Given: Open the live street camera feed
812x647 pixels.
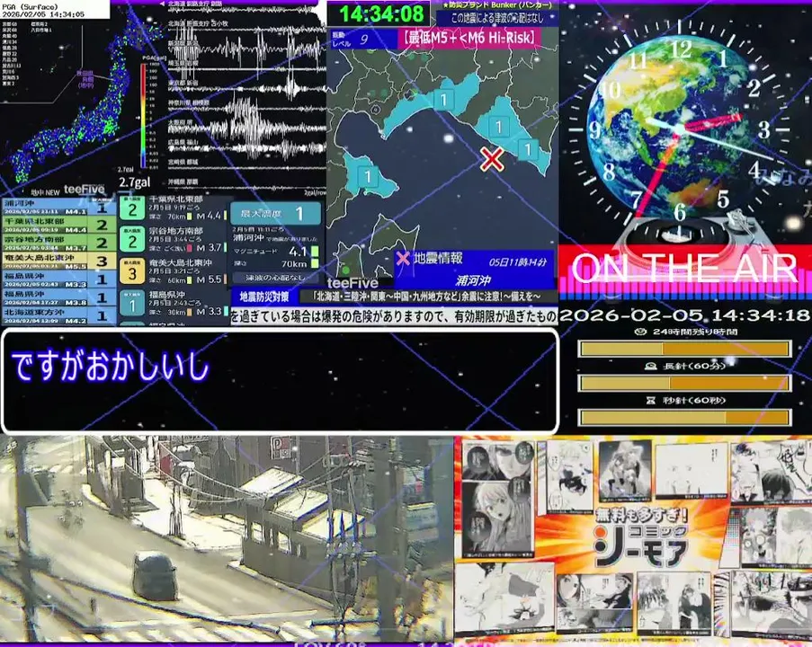Looking at the screenshot, I should pyautogui.click(x=227, y=539).
